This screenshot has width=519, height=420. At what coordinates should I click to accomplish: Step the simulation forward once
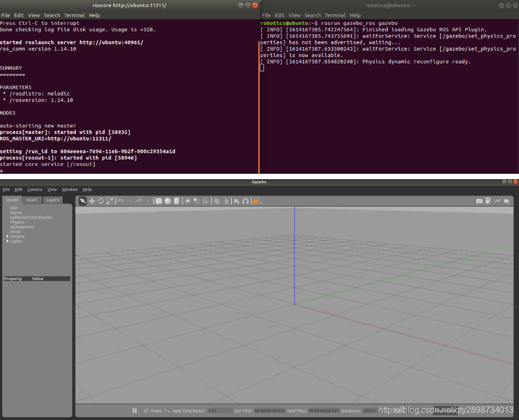(x=145, y=410)
